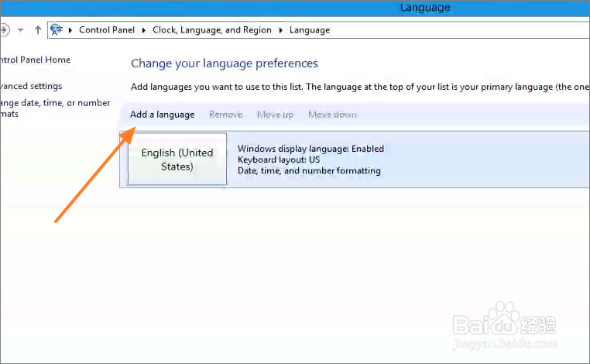Click Add a language
590x364 pixels.
tap(162, 115)
